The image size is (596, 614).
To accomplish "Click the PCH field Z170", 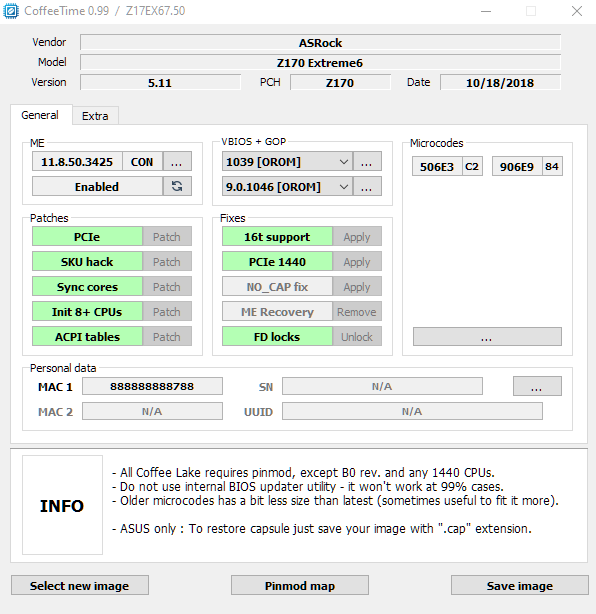I will click(340, 82).
